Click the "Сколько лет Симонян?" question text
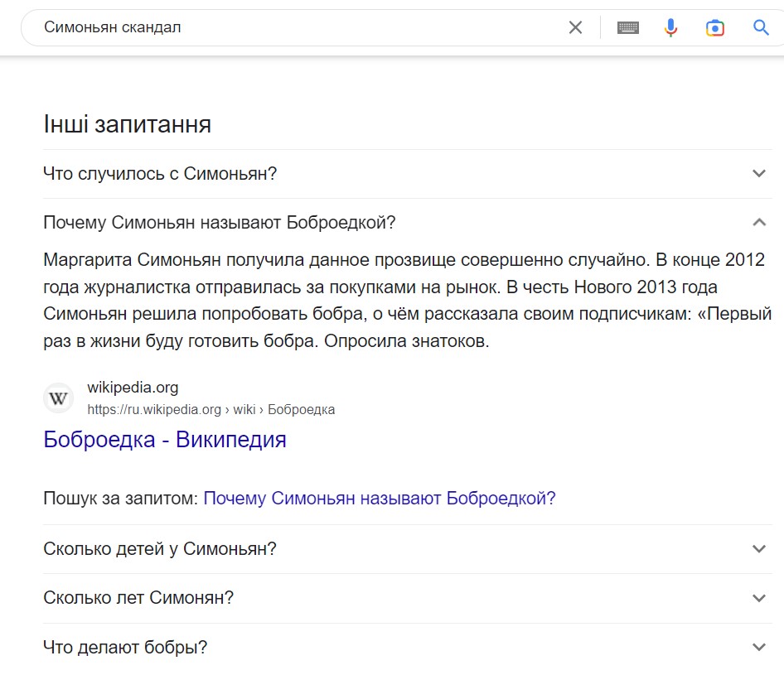Image resolution: width=784 pixels, height=675 pixels. (x=138, y=597)
